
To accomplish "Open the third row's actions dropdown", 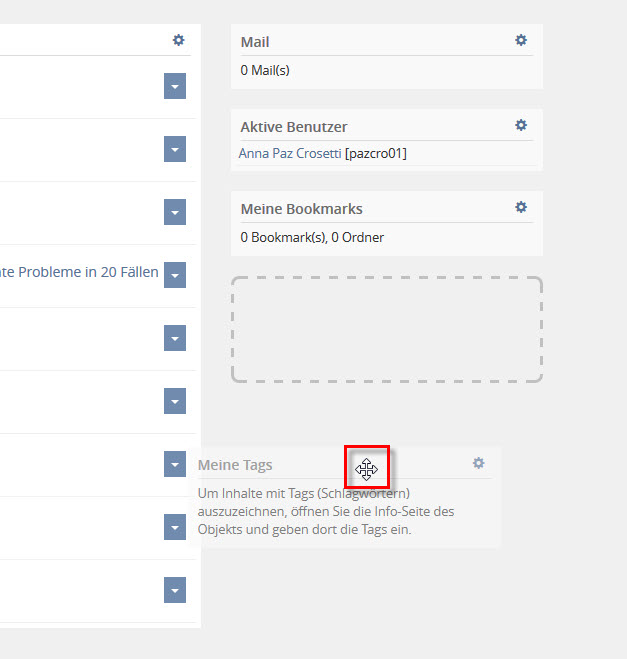I will [x=175, y=212].
